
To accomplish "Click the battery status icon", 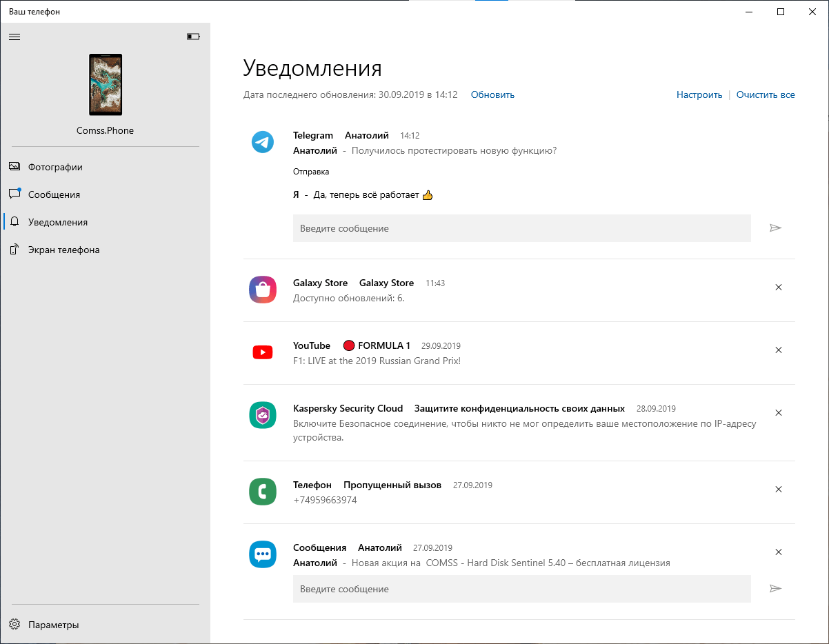I will coord(193,37).
